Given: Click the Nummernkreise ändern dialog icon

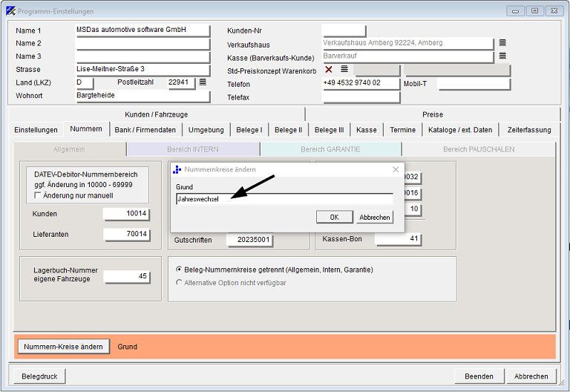Looking at the screenshot, I should (177, 169).
